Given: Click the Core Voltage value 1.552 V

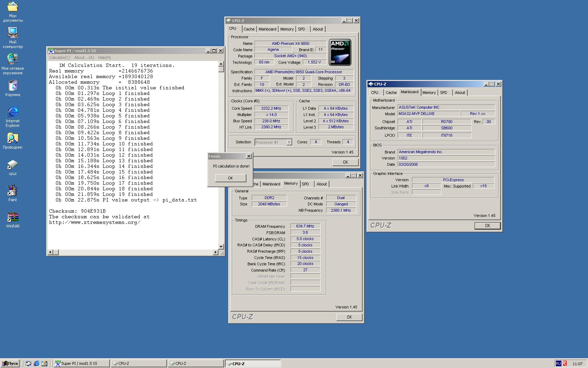Looking at the screenshot, I should point(314,62).
